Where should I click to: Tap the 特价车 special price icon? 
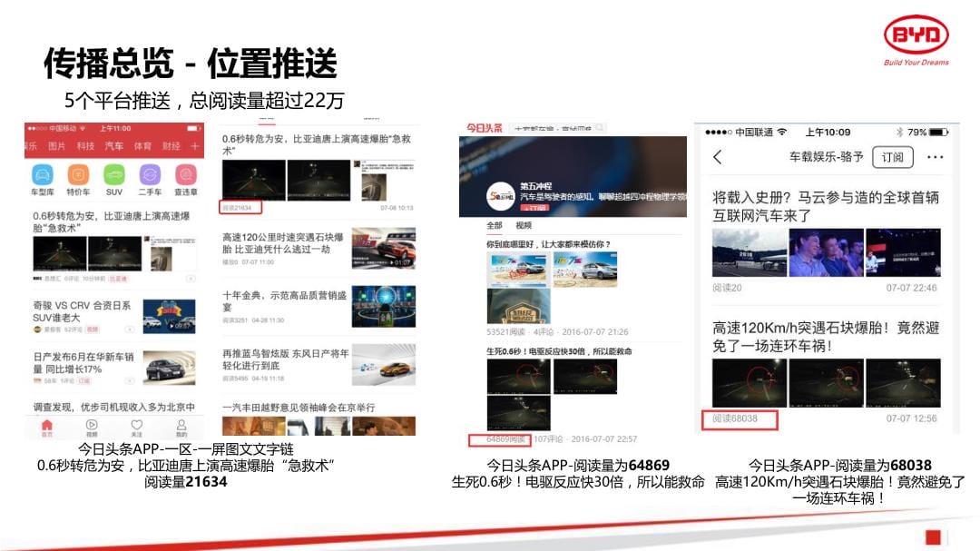[x=78, y=174]
